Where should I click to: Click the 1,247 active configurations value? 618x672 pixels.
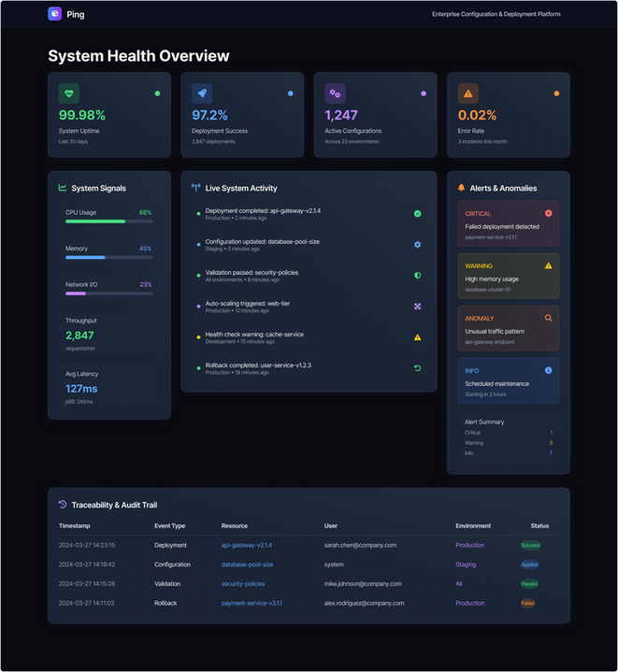point(341,115)
